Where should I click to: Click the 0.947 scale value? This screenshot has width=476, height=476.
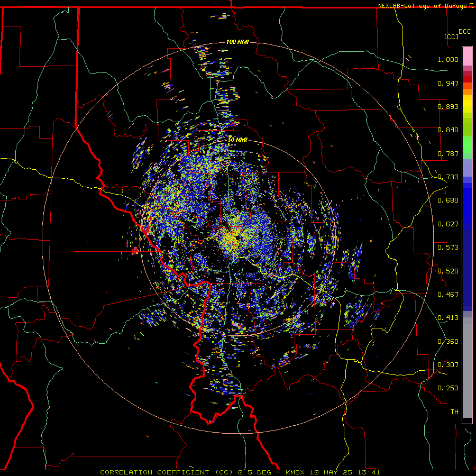448,83
